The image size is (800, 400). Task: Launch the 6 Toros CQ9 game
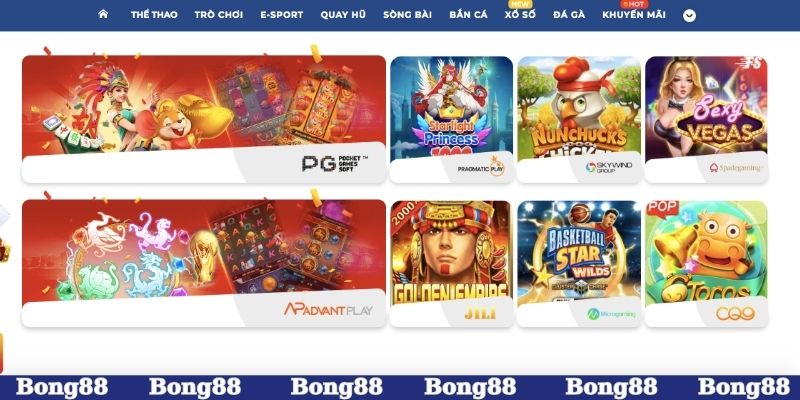point(706,263)
